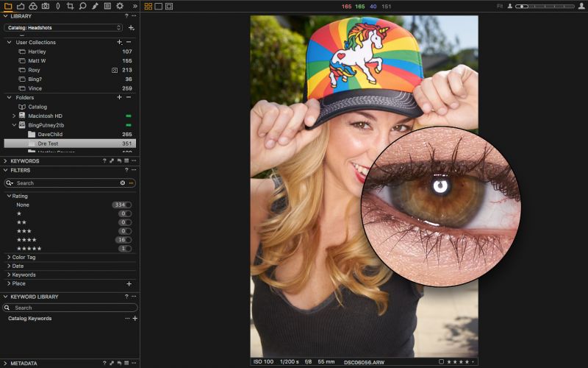
Task: Open the Library tool tab folder icon
Action: click(8, 6)
